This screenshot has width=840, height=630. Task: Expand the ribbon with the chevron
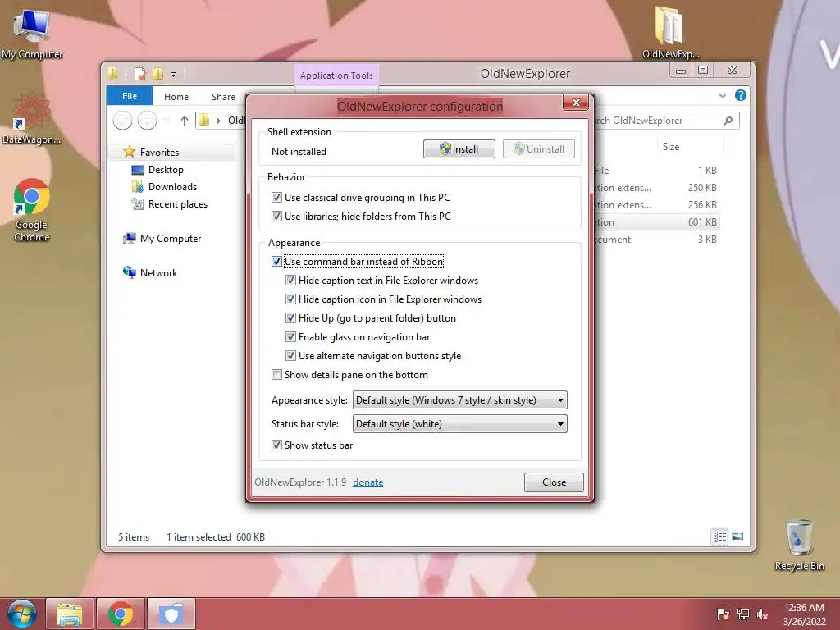[x=722, y=95]
